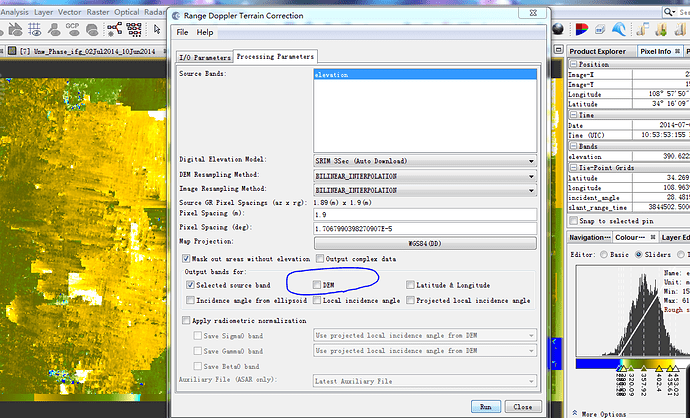Select the Basic editor radio button
The image size is (690, 418).
click(x=604, y=255)
